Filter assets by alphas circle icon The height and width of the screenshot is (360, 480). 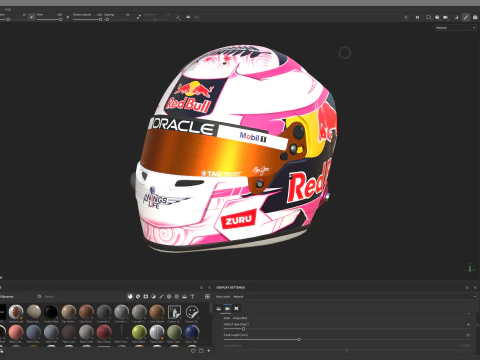pyautogui.click(x=169, y=296)
